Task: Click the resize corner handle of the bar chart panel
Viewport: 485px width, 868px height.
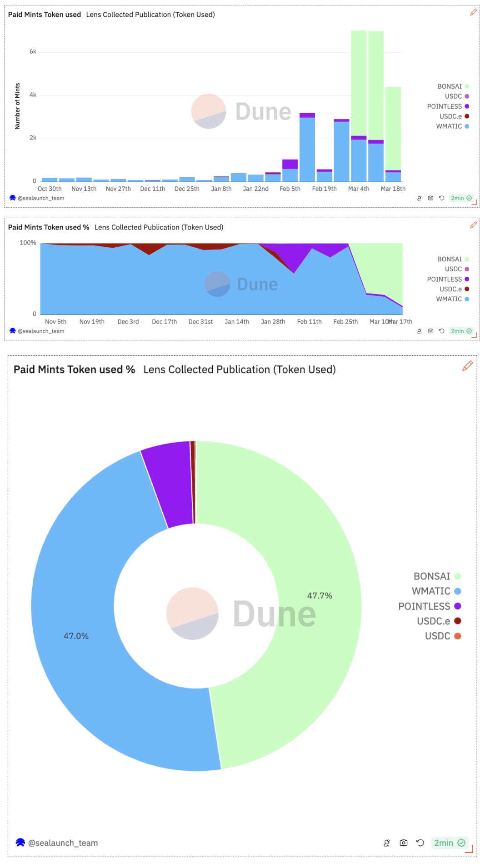Action: pyautogui.click(x=475, y=202)
